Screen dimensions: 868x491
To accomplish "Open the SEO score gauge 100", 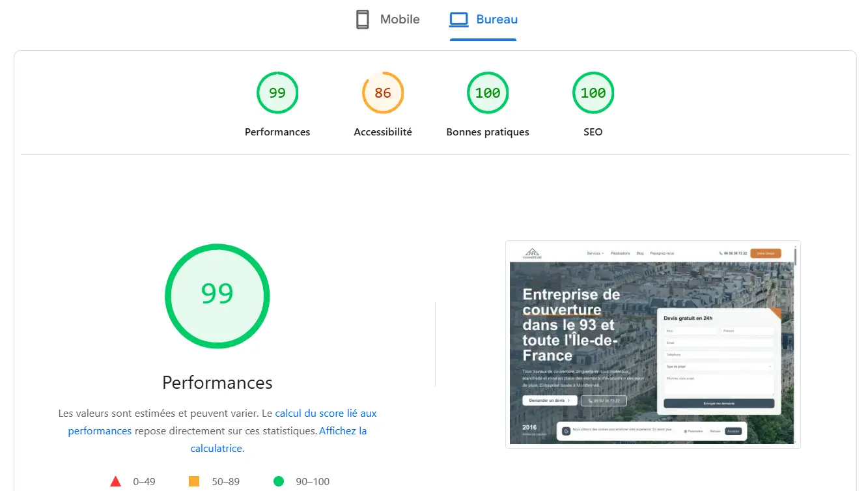I will pyautogui.click(x=593, y=92).
